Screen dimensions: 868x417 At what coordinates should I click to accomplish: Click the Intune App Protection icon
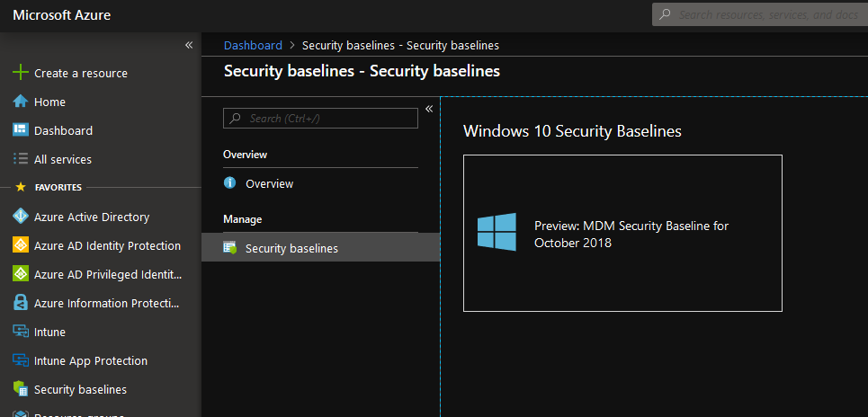21,360
